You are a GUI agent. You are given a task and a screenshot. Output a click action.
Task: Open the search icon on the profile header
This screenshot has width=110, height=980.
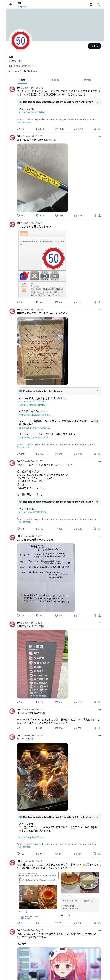(x=98, y=5)
